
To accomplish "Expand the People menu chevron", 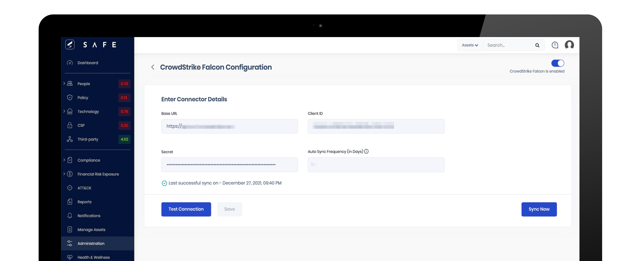I will 64,83.
